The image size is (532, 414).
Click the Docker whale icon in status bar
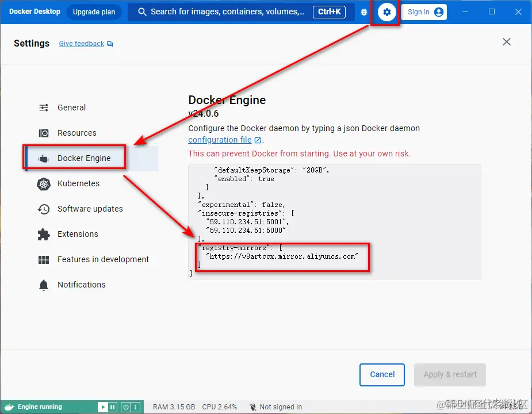click(x=9, y=407)
